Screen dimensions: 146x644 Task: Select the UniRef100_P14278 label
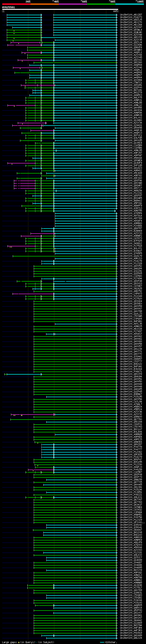pos(131,261)
